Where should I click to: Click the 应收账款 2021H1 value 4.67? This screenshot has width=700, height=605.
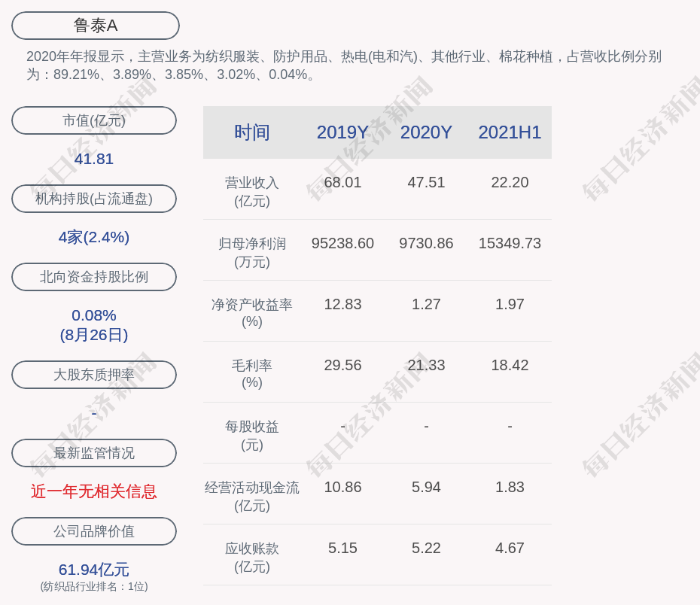click(510, 549)
